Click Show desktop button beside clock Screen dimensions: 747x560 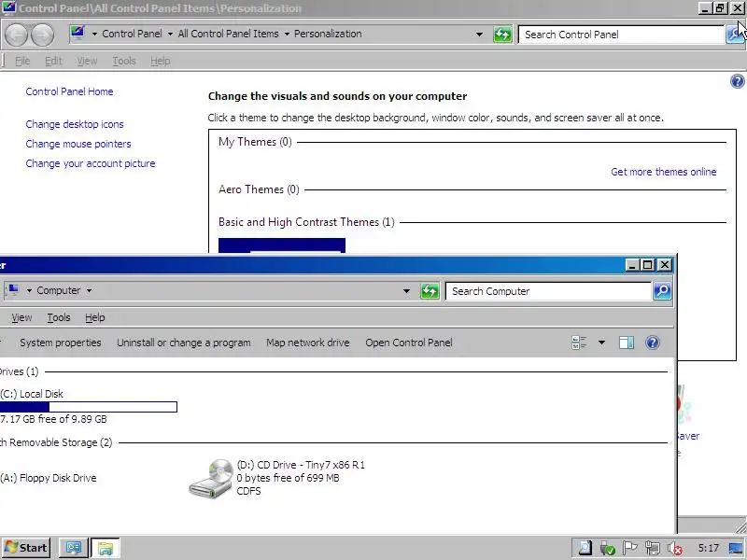(737, 548)
